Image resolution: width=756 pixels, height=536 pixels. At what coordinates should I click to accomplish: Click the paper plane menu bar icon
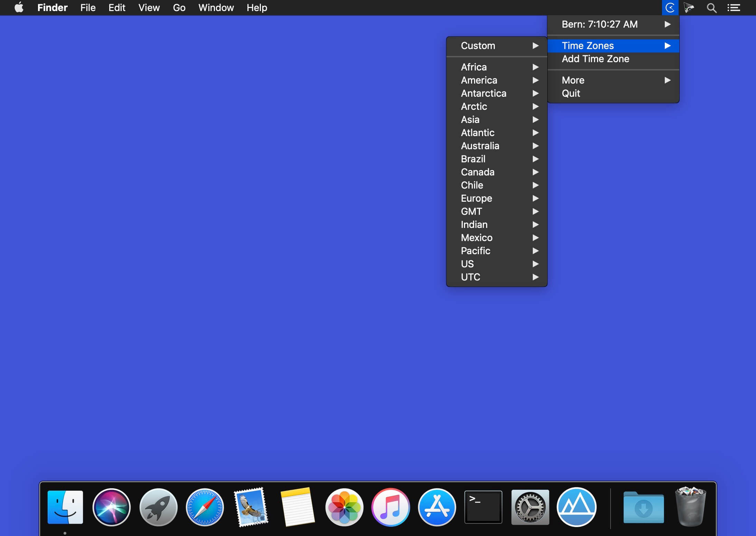[x=689, y=8]
